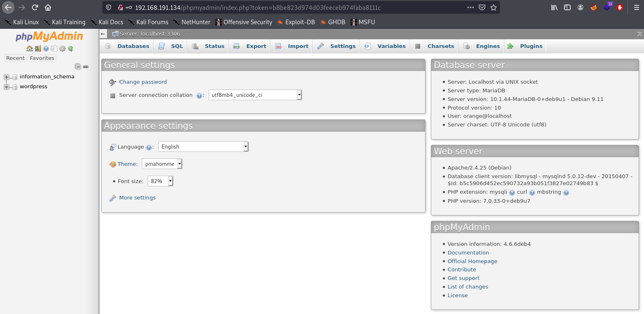This screenshot has width=644, height=314.
Task: Click the Favorites button in sidebar
Action: click(x=42, y=58)
